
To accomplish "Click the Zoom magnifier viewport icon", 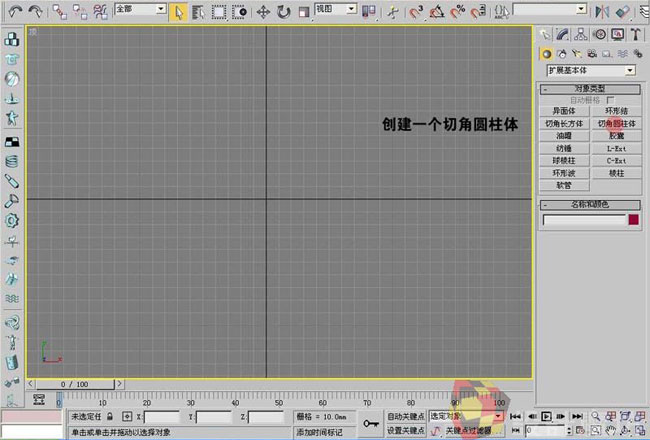I will (596, 416).
